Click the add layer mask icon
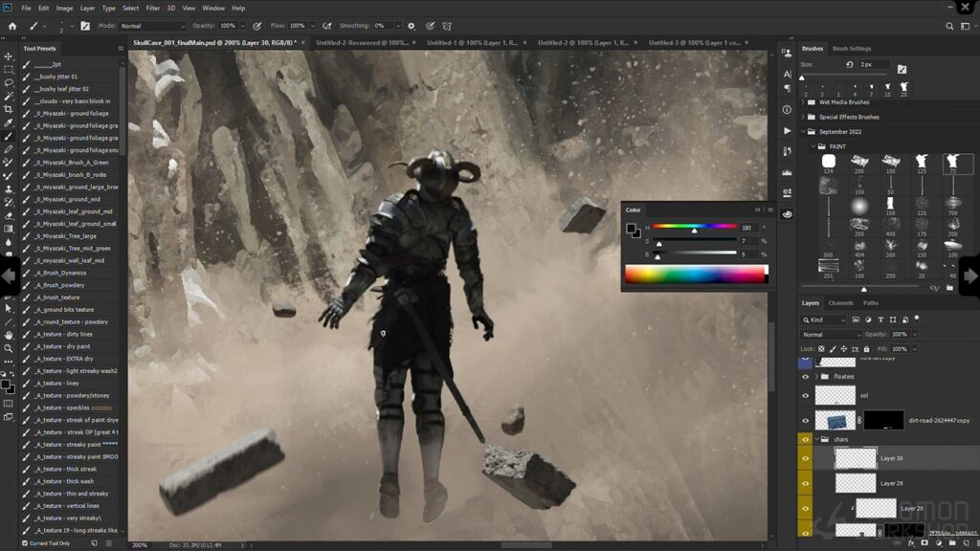 point(924,543)
